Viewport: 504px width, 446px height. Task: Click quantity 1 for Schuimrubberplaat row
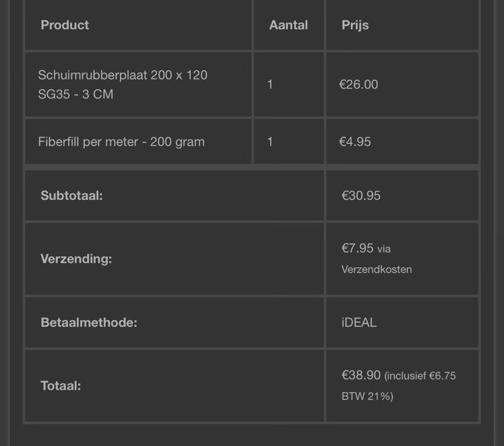270,84
